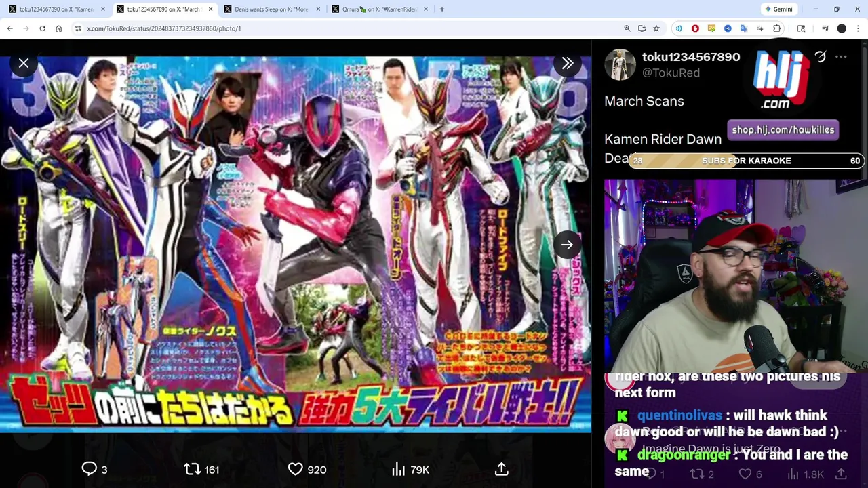868x488 pixels.
Task: Open the tab search folder icon in the toolbar
Action: (x=801, y=28)
